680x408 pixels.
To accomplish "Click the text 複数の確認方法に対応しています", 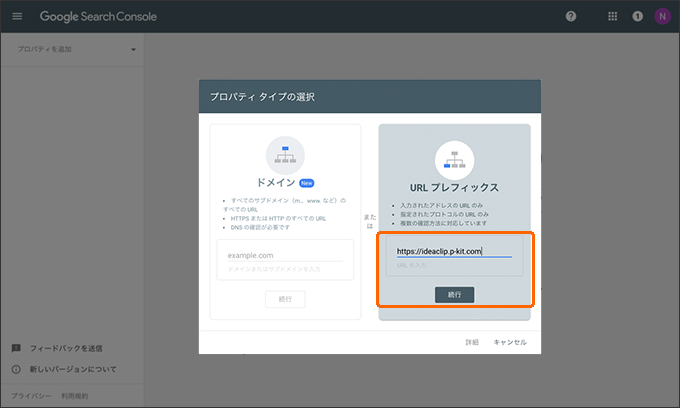I will tap(443, 223).
